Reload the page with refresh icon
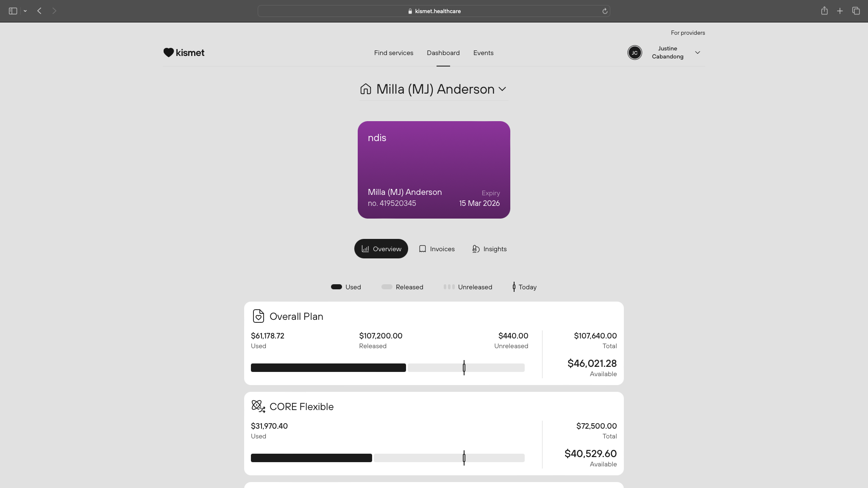Viewport: 868px width, 488px height. (605, 11)
